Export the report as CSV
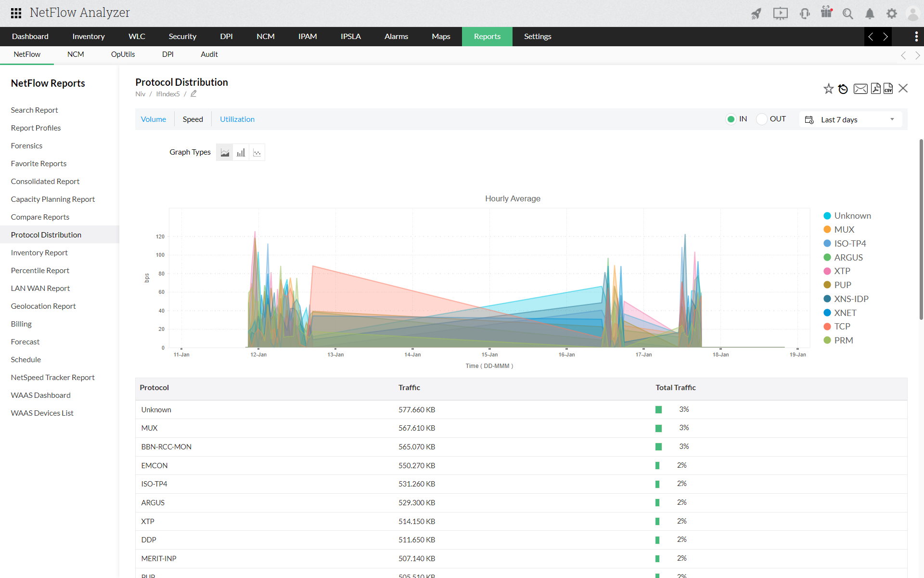Screen dimensions: 924x578 click(x=888, y=89)
